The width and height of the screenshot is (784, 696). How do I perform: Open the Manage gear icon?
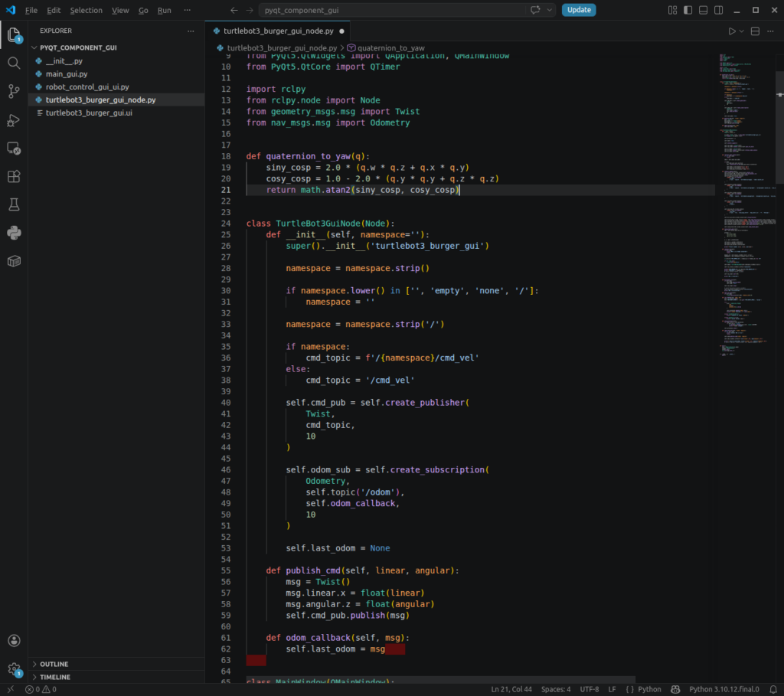coord(14,669)
